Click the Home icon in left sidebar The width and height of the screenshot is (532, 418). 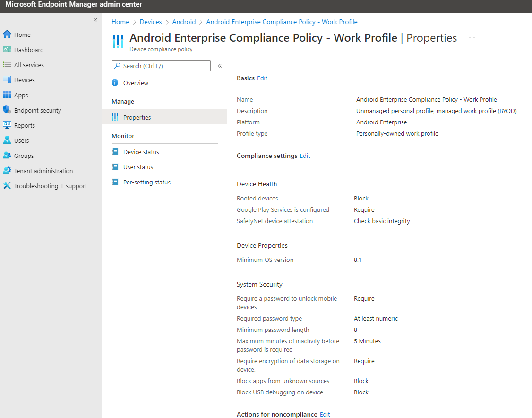click(x=7, y=35)
